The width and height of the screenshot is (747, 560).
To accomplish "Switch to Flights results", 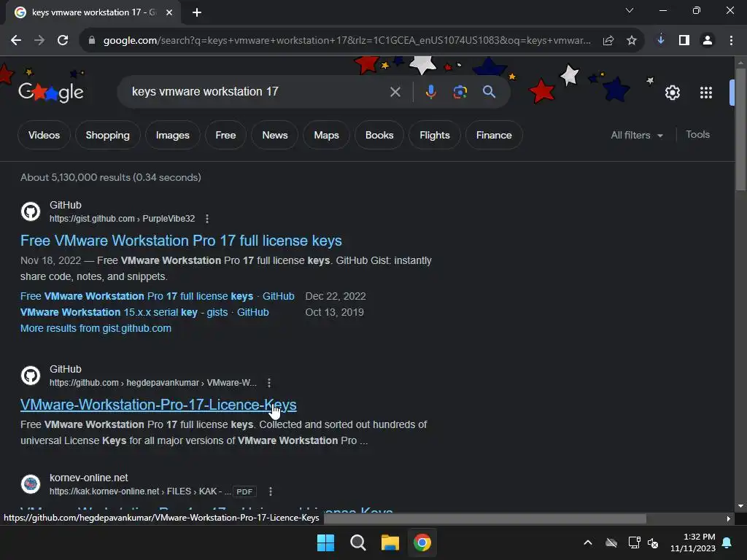I will coord(435,135).
